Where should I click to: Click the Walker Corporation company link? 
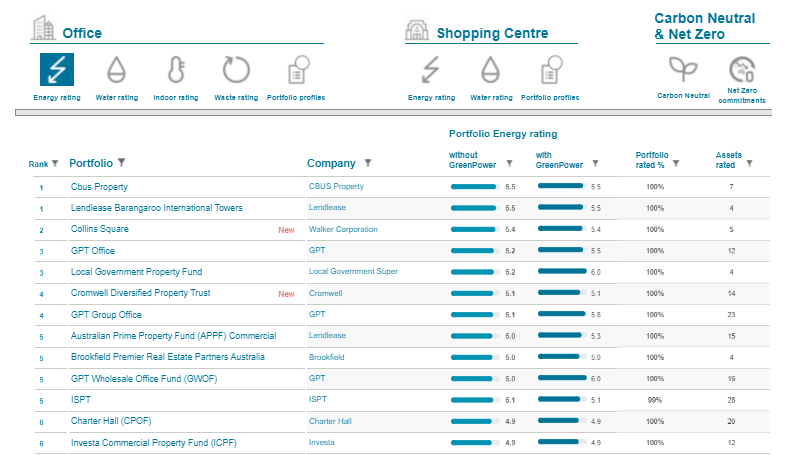pyautogui.click(x=343, y=229)
